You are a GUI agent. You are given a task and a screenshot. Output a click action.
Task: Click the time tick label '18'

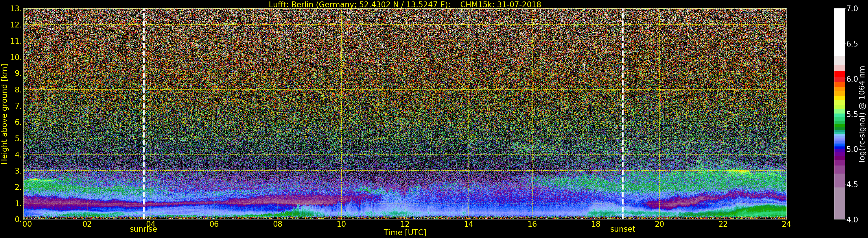click(596, 224)
